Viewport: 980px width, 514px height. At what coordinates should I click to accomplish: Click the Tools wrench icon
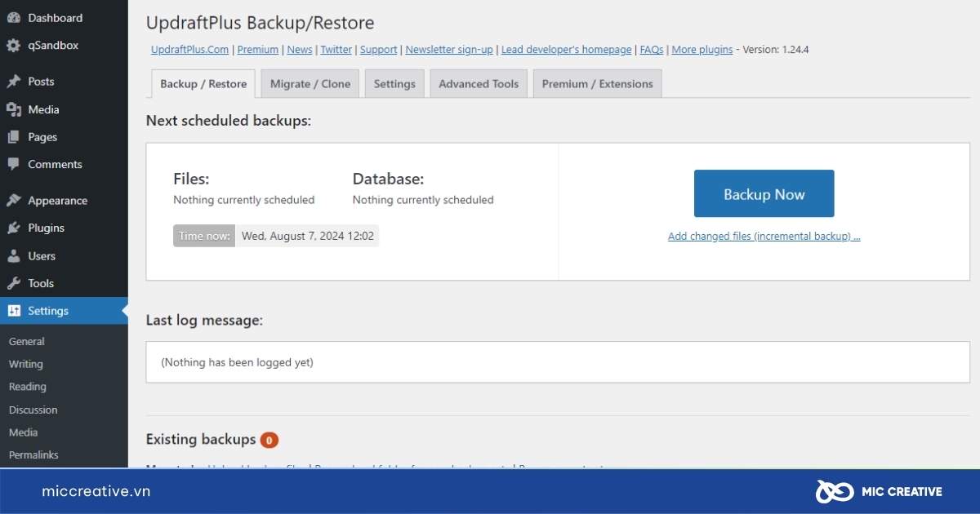click(14, 283)
